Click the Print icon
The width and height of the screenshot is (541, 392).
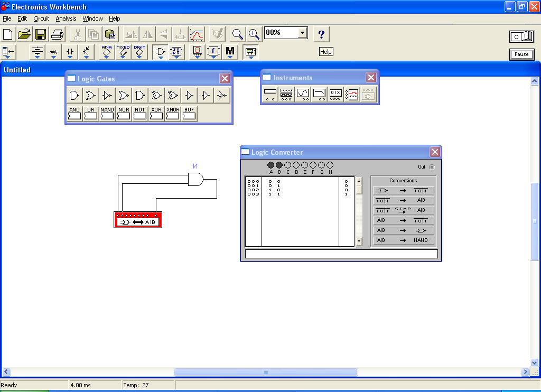pos(57,34)
